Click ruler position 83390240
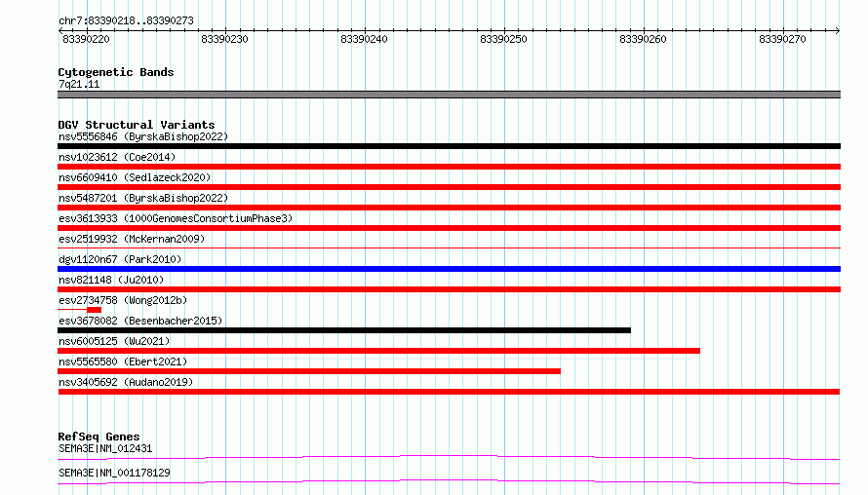 (364, 39)
